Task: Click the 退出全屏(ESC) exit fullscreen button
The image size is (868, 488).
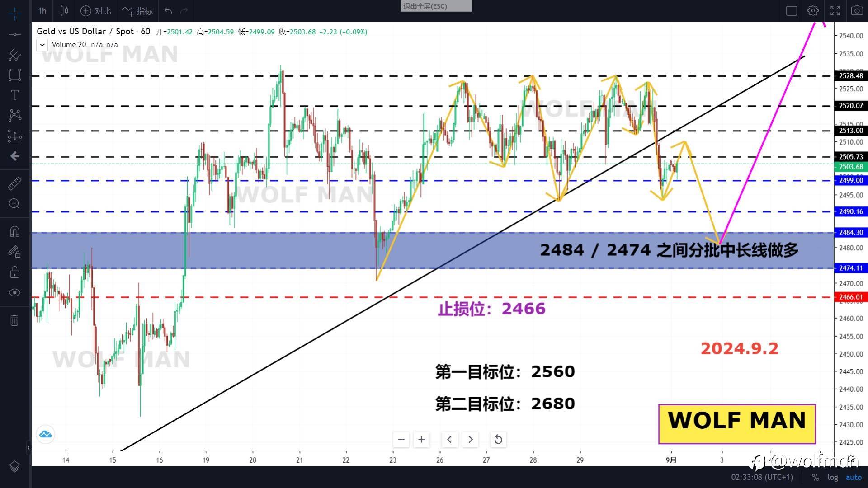Action: coord(436,6)
